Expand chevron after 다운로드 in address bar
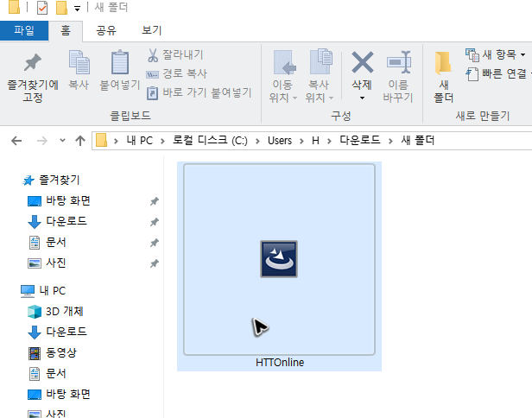Image resolution: width=532 pixels, height=418 pixels. [390, 141]
